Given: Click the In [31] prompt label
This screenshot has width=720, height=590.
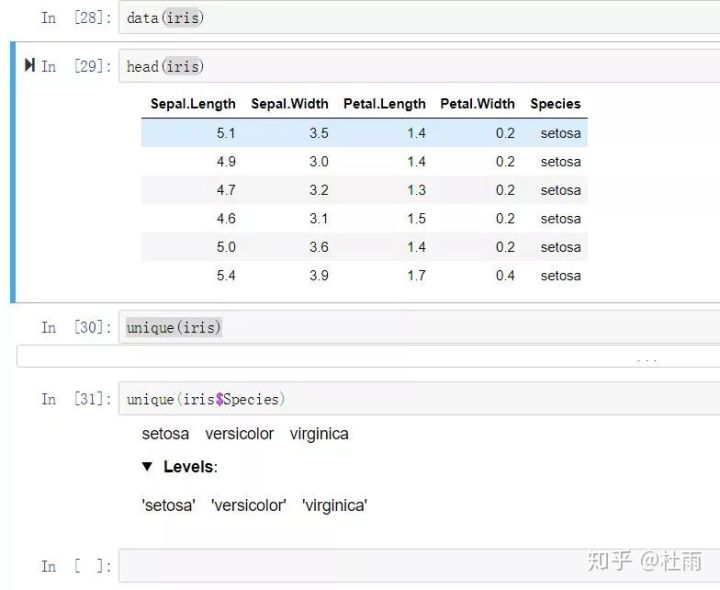Looking at the screenshot, I should coord(76,399).
